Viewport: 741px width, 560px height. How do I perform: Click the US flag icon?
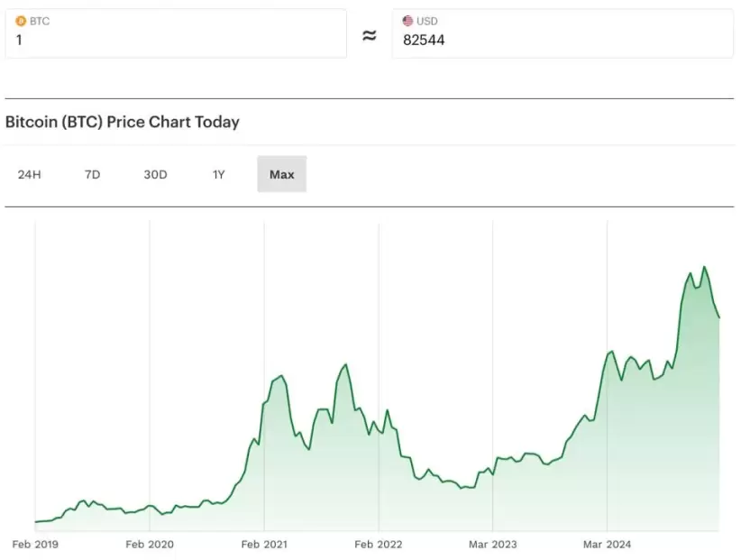(x=407, y=21)
